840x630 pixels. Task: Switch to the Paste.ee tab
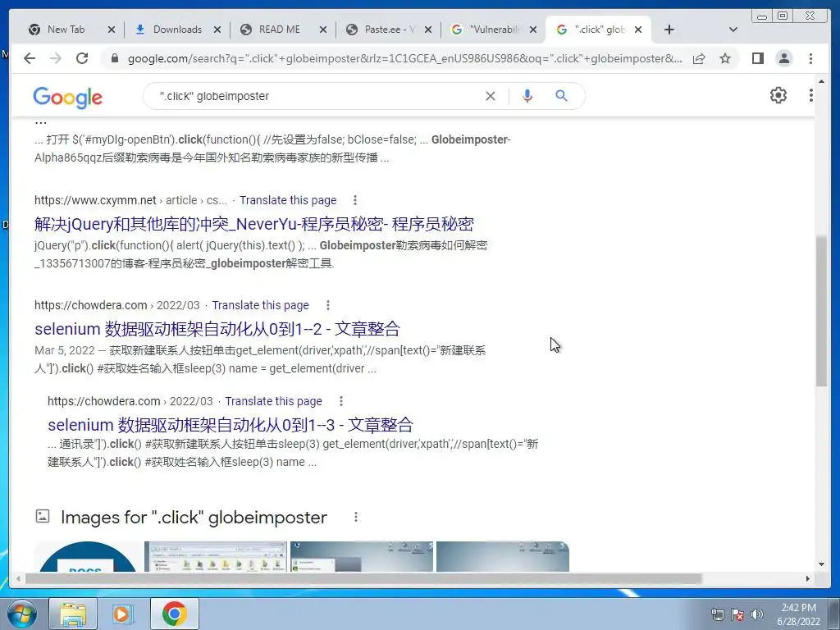pos(389,30)
